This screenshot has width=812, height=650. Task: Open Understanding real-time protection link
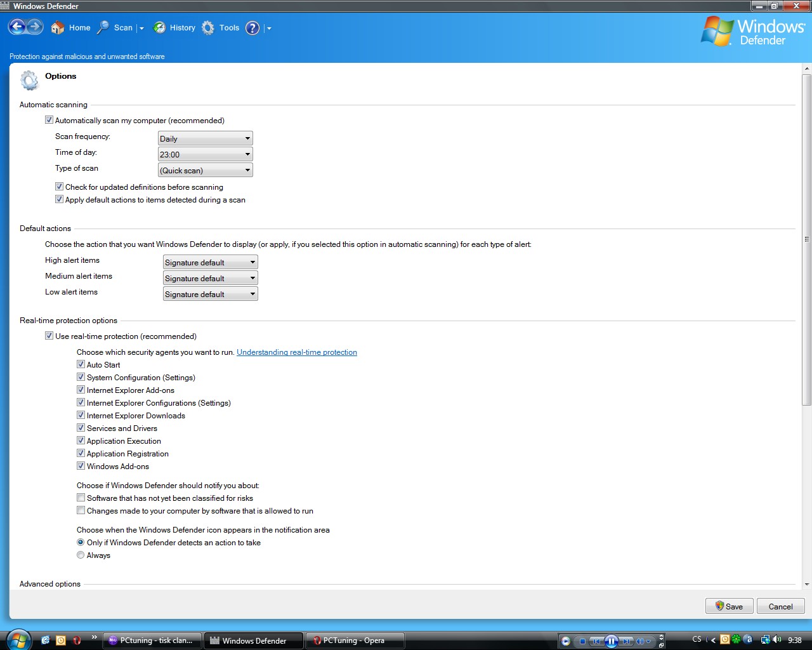[x=297, y=352]
